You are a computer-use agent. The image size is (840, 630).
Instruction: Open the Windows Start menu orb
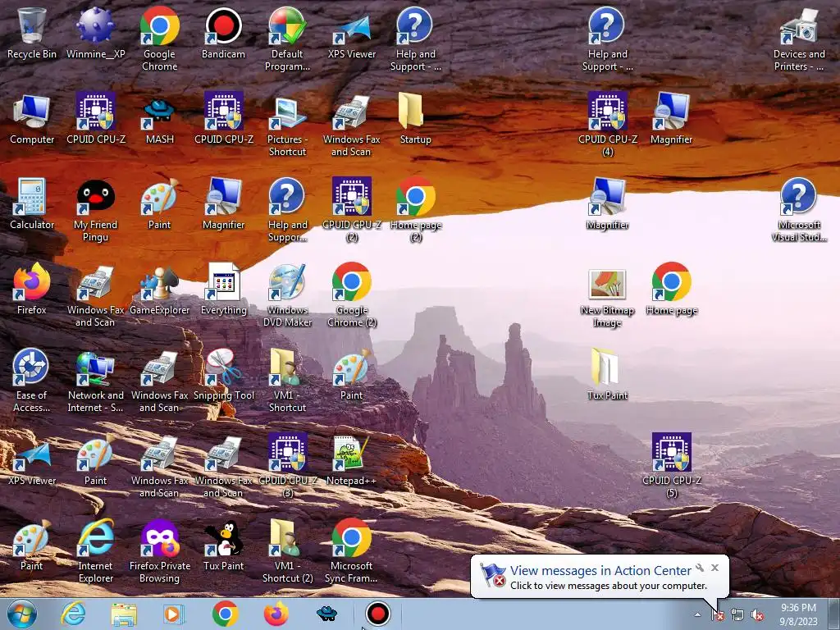(x=22, y=614)
